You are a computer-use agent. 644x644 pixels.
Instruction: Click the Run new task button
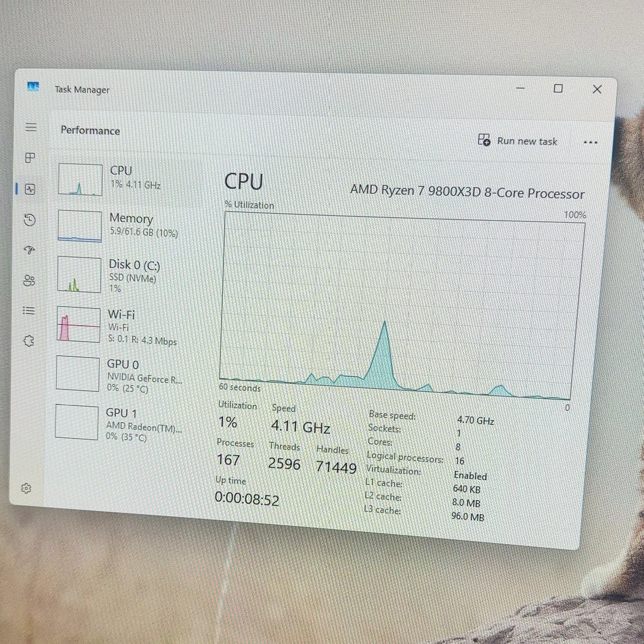pos(517,141)
